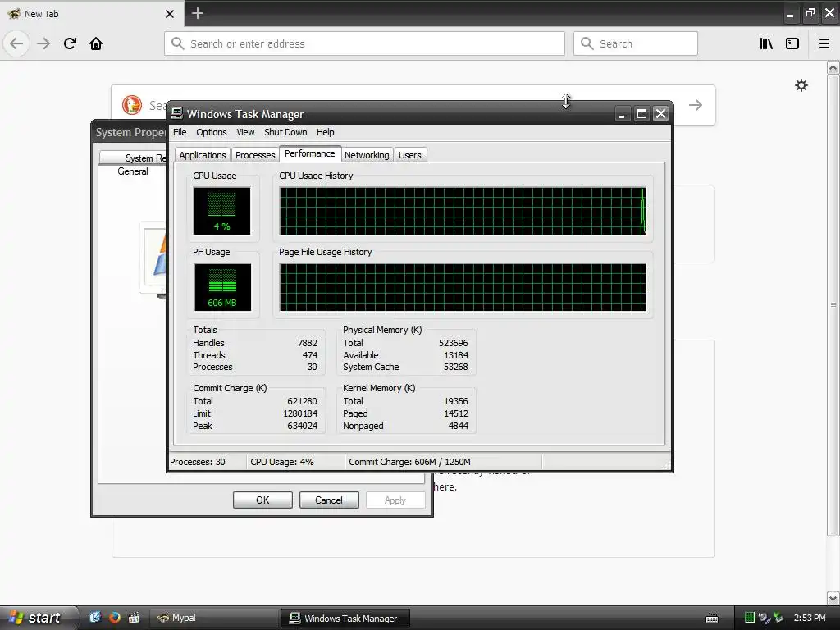Click the magnifier in the address bar
Screen dimensions: 840x630
pyautogui.click(x=178, y=43)
